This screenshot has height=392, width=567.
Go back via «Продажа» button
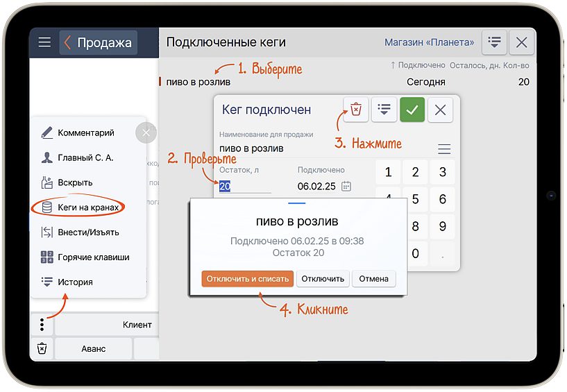[x=99, y=43]
